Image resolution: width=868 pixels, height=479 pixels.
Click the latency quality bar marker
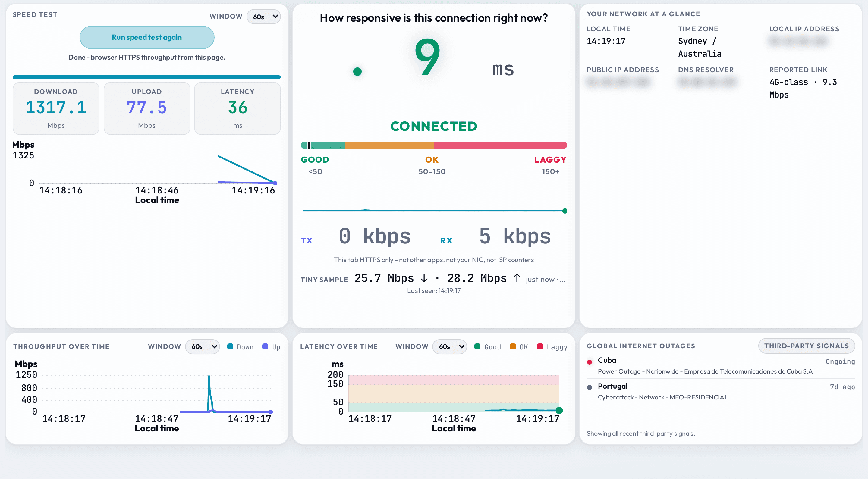click(308, 145)
